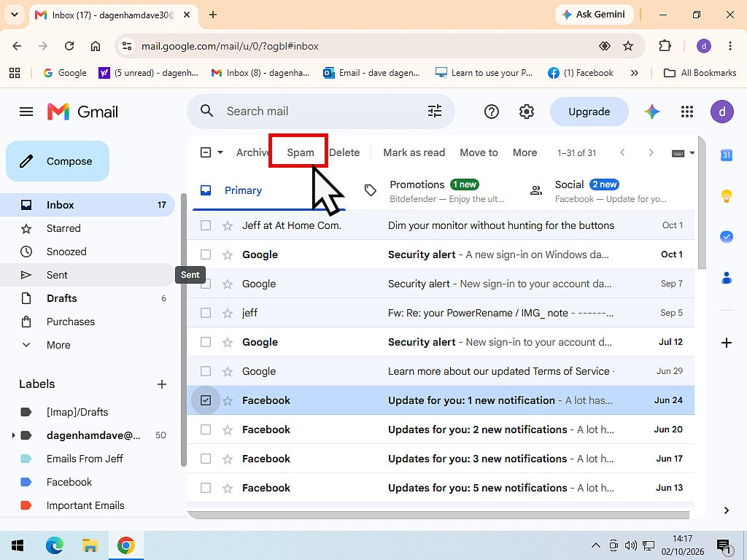Open the Move to dropdown
Screen dimensions: 747x560
point(479,152)
